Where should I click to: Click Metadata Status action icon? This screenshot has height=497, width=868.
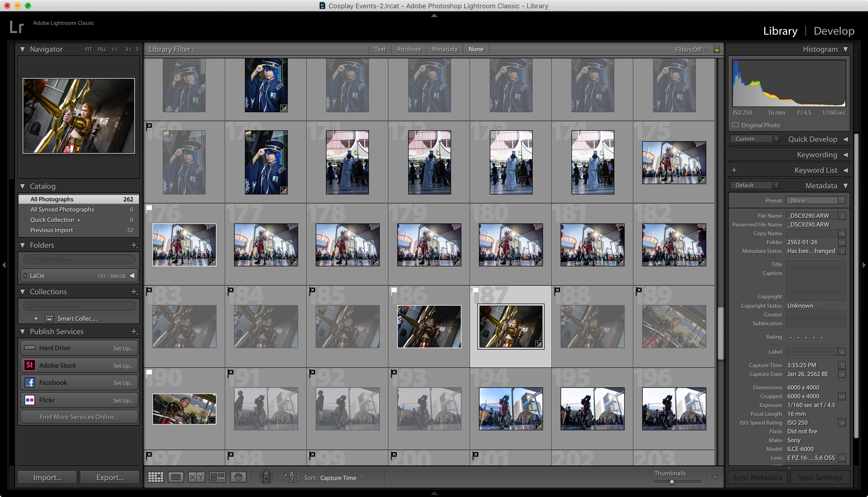click(842, 251)
